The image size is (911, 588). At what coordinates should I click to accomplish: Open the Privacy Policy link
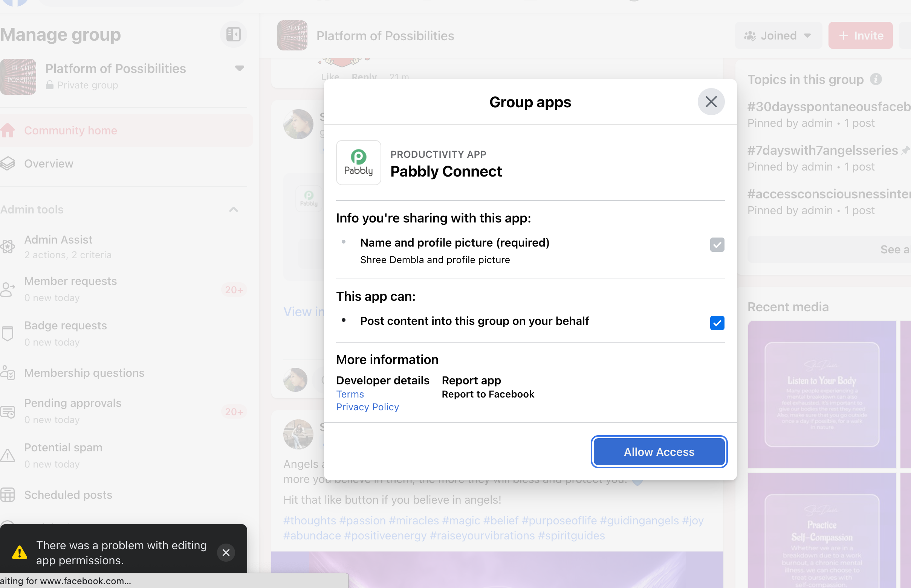coord(367,407)
